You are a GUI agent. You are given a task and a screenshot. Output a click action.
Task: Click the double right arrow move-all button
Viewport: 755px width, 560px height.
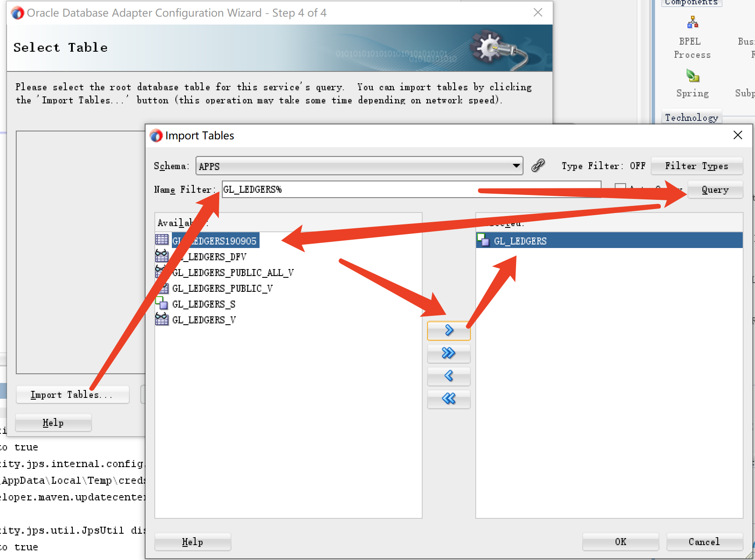click(449, 353)
